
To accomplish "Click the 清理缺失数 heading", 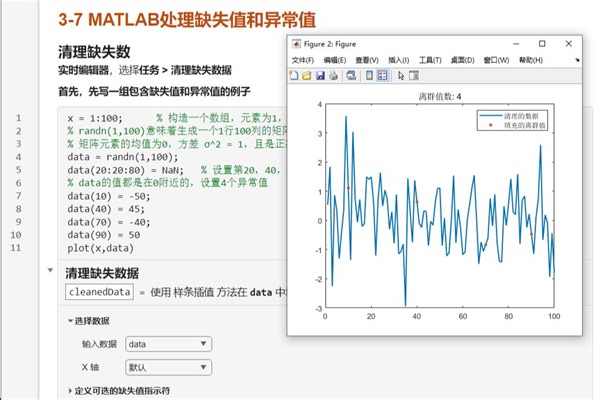I will point(94,52).
